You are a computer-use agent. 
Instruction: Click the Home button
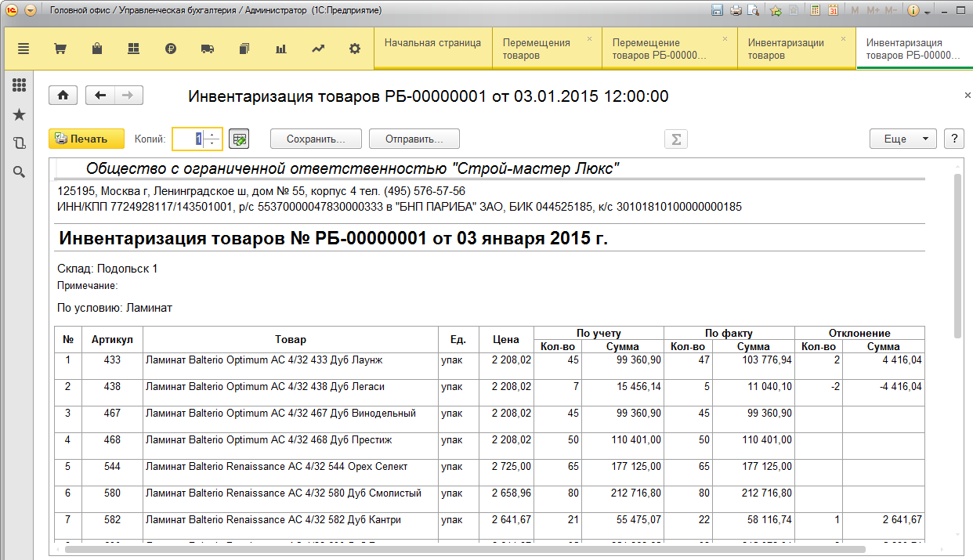click(x=63, y=96)
